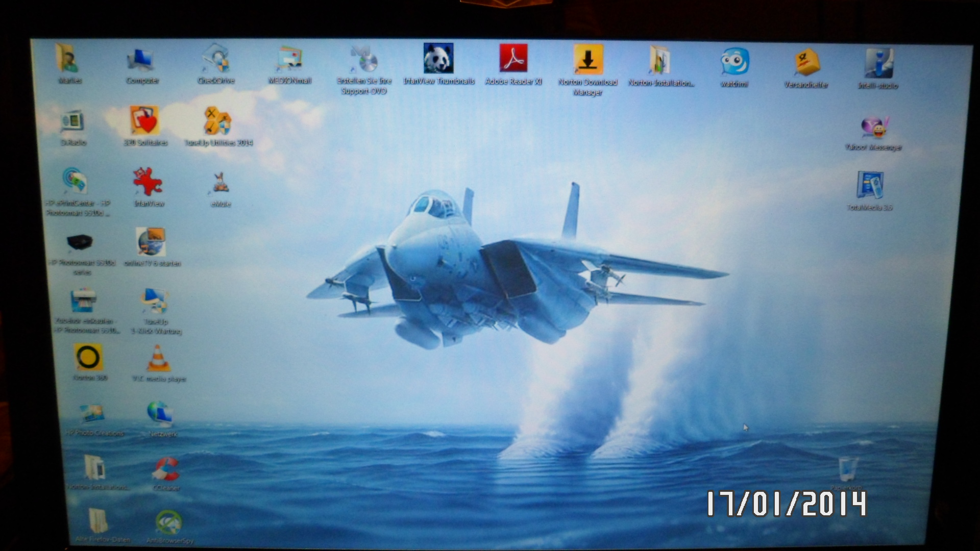Open Norton 360 yellow icon
The width and height of the screenshot is (980, 551).
tap(89, 362)
